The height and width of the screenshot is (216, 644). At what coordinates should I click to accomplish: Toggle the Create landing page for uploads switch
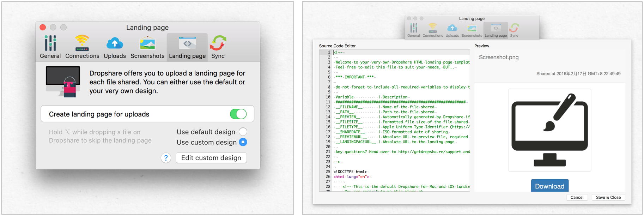(238, 114)
